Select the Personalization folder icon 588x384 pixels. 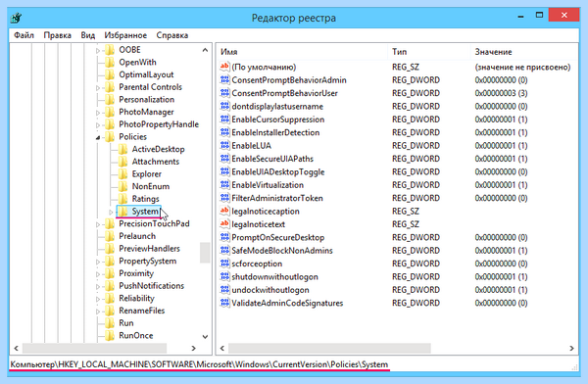[x=110, y=99]
